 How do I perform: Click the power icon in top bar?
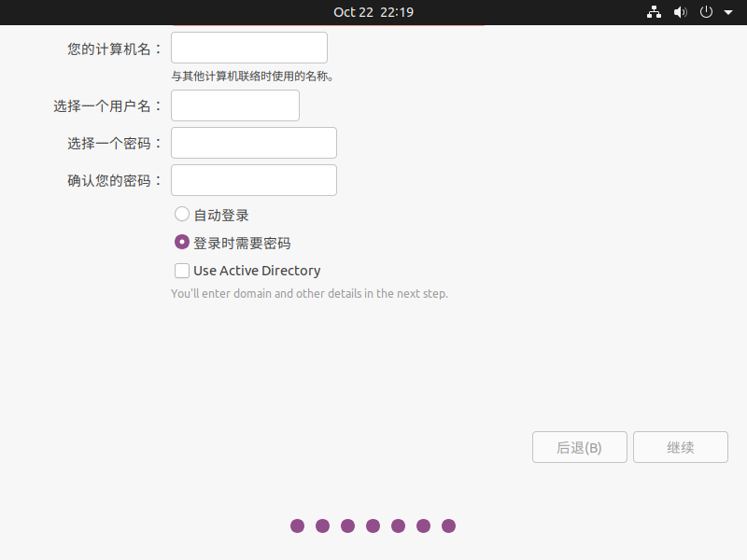[706, 12]
